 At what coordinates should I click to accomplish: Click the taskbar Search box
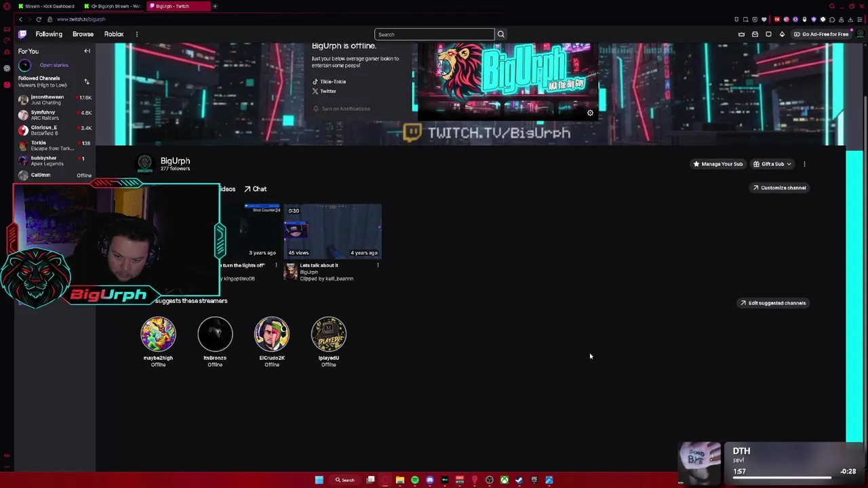point(344,480)
